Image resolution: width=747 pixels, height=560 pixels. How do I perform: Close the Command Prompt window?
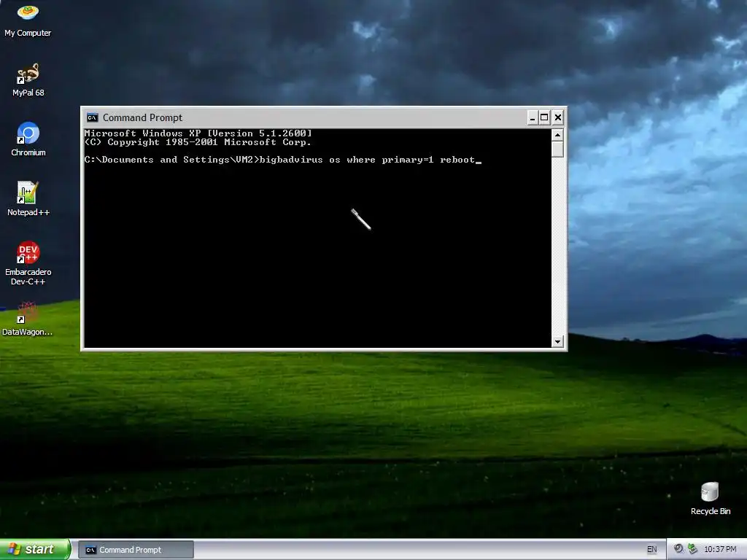(x=558, y=117)
